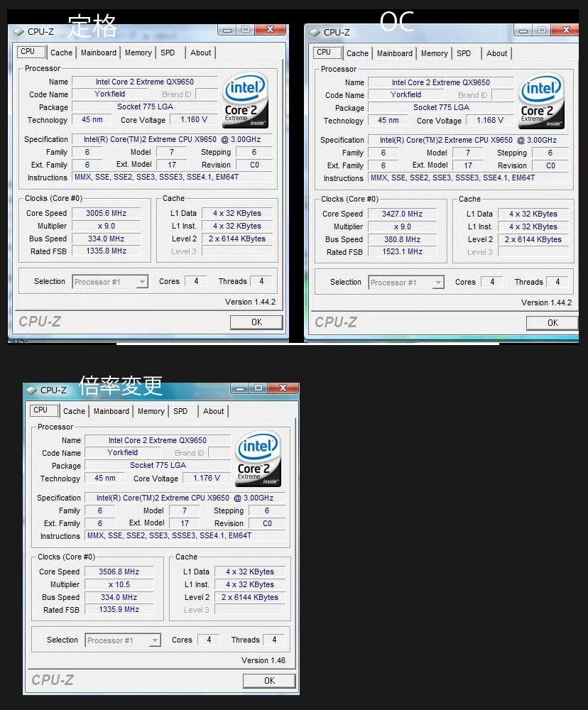
Task: Minimize the CPU-Z window with 380.8 MHz bus speed
Action: pos(523,31)
